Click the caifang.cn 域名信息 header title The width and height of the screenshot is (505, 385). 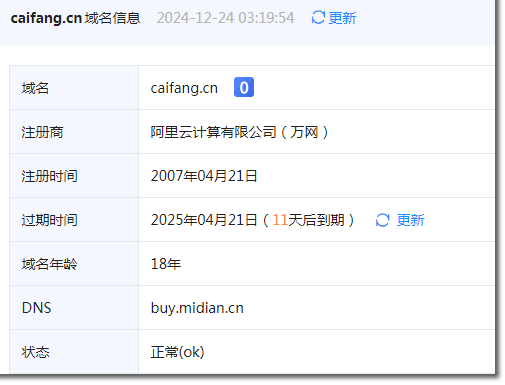pyautogui.click(x=75, y=18)
